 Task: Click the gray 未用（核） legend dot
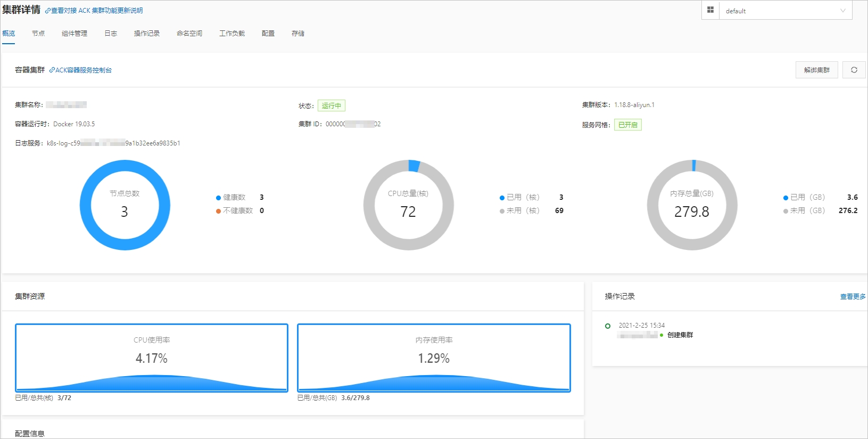click(x=502, y=211)
